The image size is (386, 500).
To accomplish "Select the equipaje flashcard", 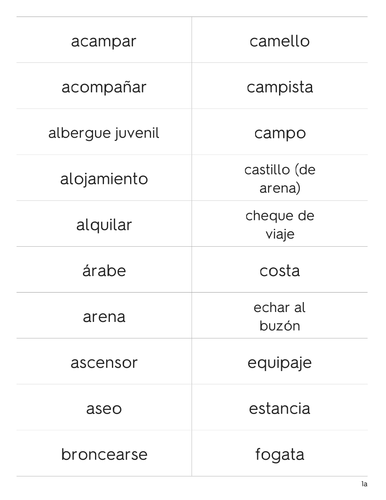I will point(280,361).
